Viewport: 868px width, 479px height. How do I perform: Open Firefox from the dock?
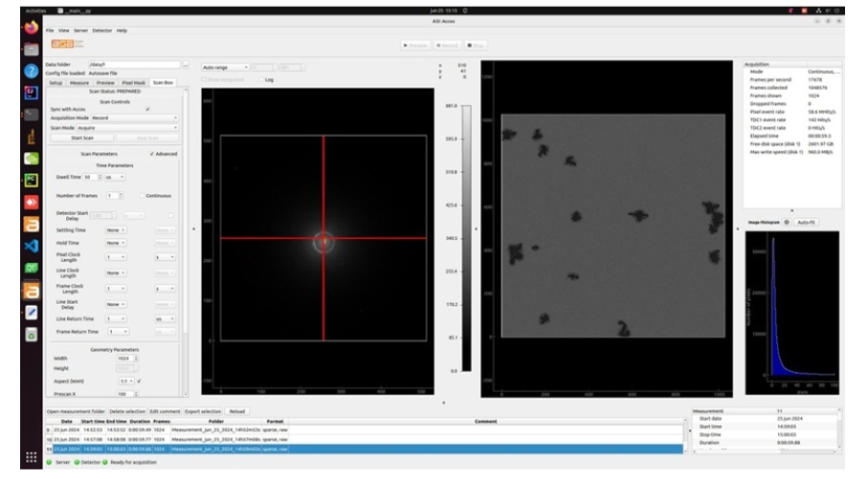click(x=31, y=26)
